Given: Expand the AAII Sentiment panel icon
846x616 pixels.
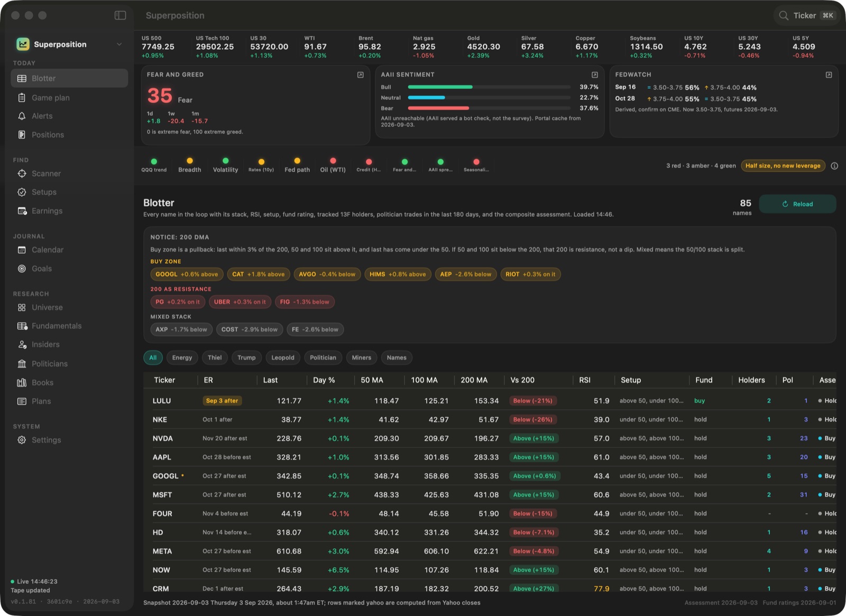Looking at the screenshot, I should (x=595, y=75).
